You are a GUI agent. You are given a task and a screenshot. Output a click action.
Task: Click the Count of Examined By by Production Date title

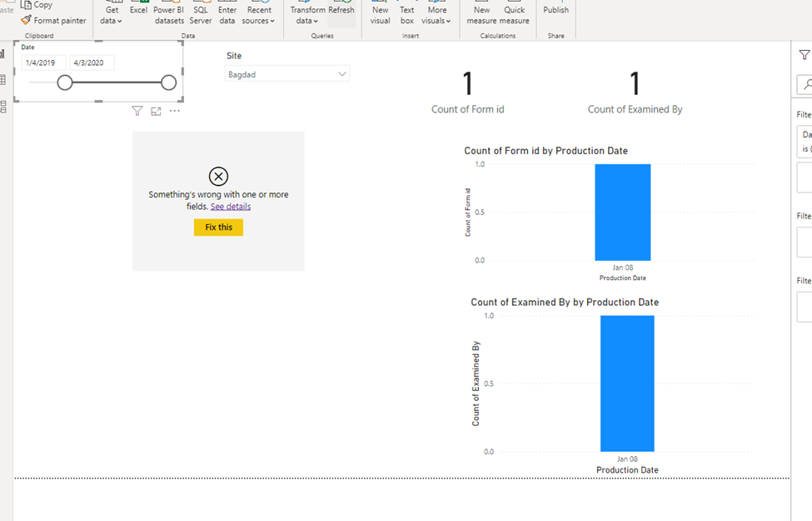[565, 303]
